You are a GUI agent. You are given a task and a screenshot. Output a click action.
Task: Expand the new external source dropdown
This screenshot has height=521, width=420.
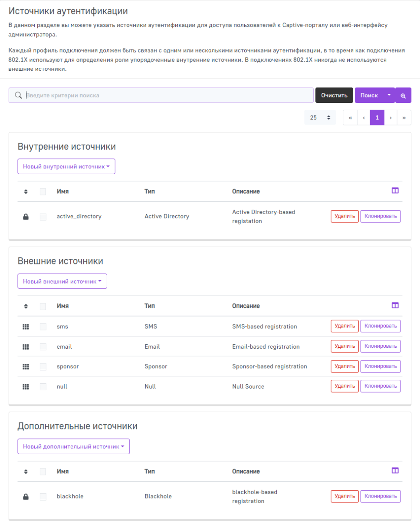coord(62,281)
